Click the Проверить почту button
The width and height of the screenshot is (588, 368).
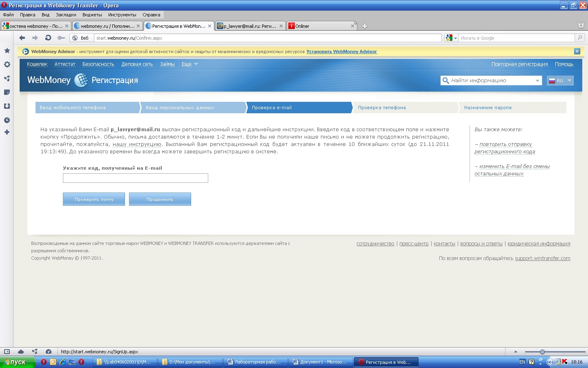click(94, 199)
